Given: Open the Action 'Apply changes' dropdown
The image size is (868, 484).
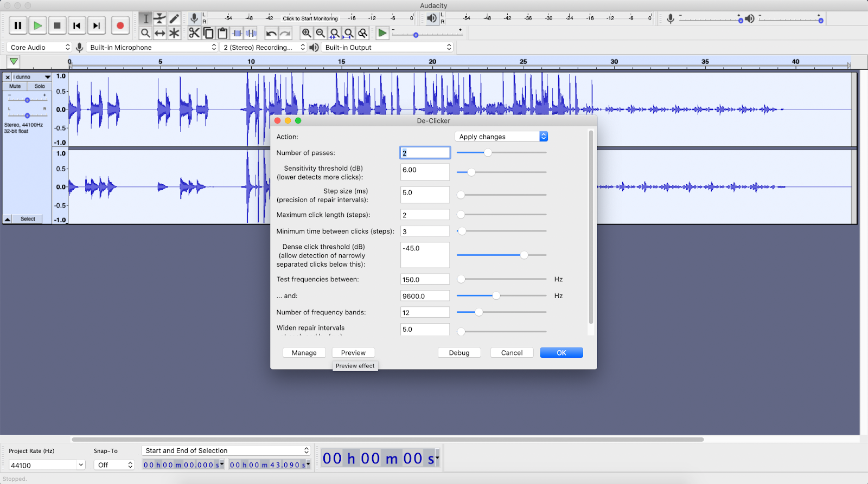Looking at the screenshot, I should (501, 137).
